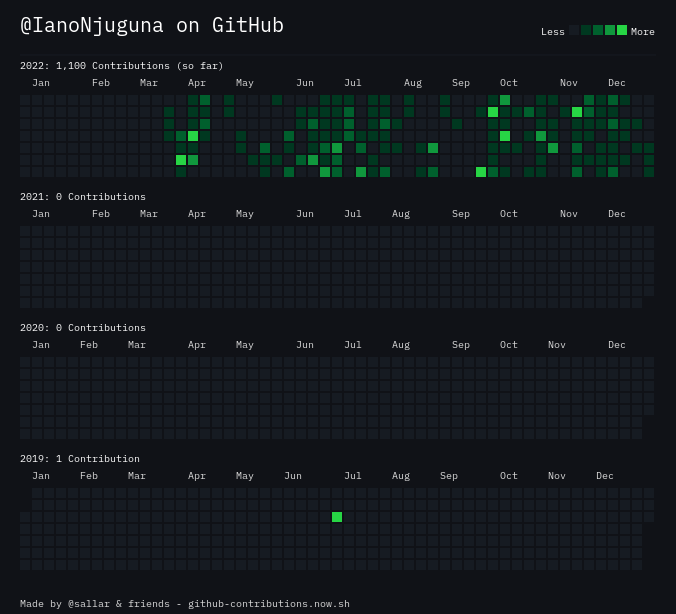Open the github-contributions.now.sh footer link
The height and width of the screenshot is (614, 676).
pos(269,604)
